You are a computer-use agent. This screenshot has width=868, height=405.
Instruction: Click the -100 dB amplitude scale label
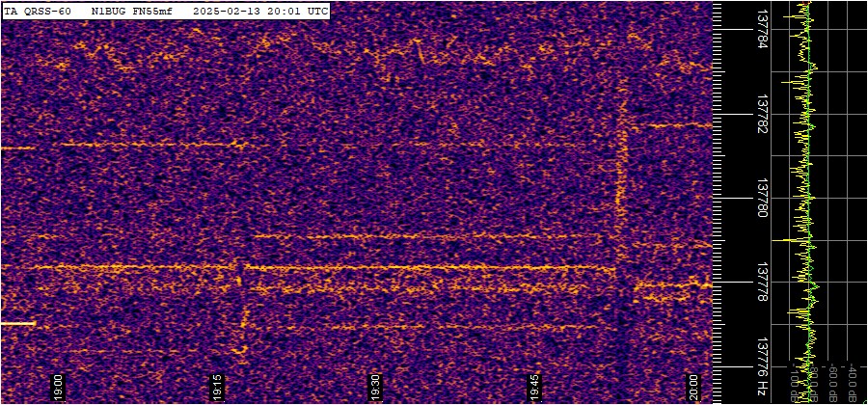click(795, 385)
